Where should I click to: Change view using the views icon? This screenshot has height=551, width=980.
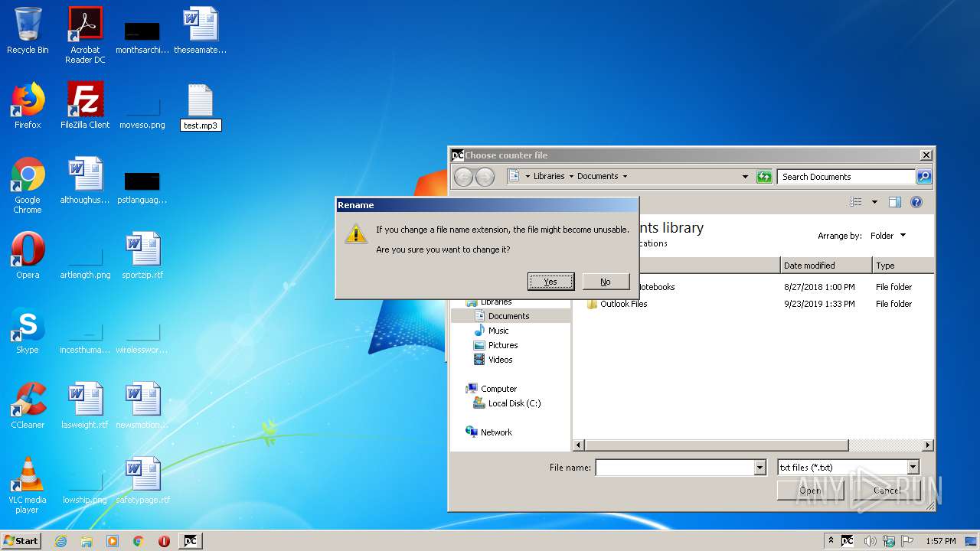[856, 202]
